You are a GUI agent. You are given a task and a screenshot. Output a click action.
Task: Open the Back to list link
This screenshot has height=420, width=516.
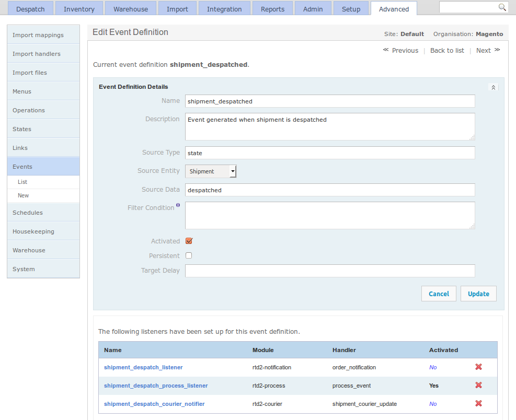coord(447,50)
